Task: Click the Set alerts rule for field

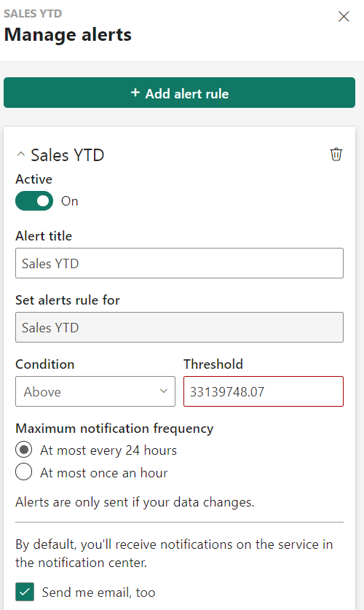Action: [180, 327]
